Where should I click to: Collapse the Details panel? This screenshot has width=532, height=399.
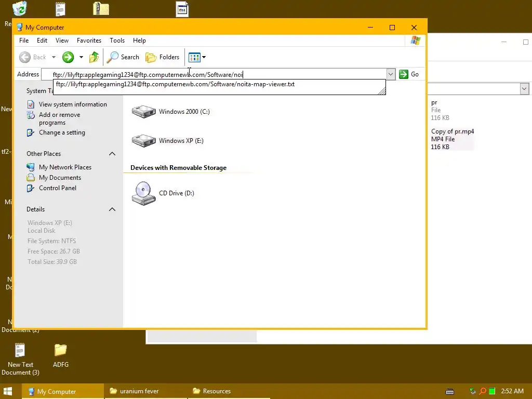point(112,209)
